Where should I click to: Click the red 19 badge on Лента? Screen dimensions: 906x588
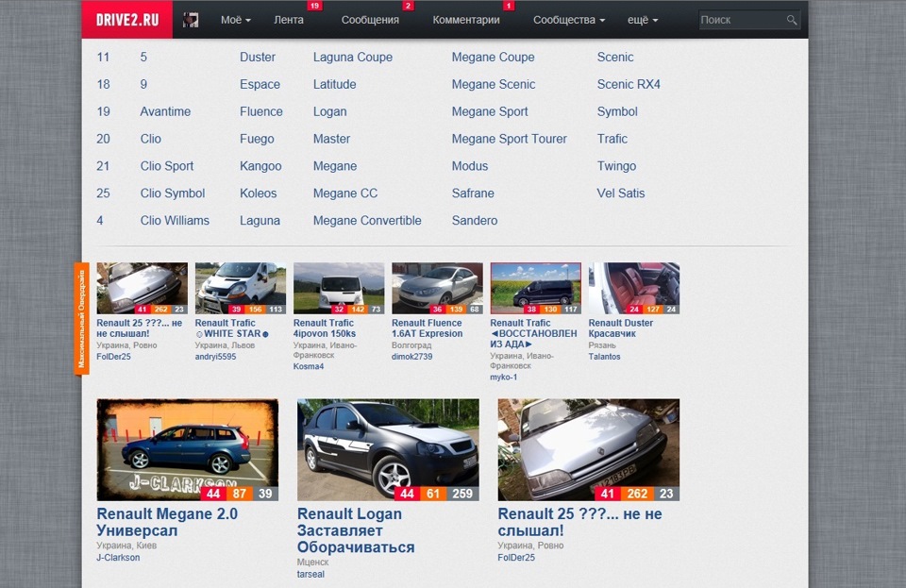click(314, 6)
